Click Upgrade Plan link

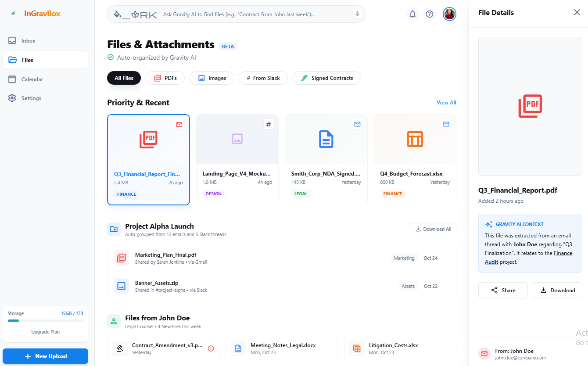coord(45,332)
